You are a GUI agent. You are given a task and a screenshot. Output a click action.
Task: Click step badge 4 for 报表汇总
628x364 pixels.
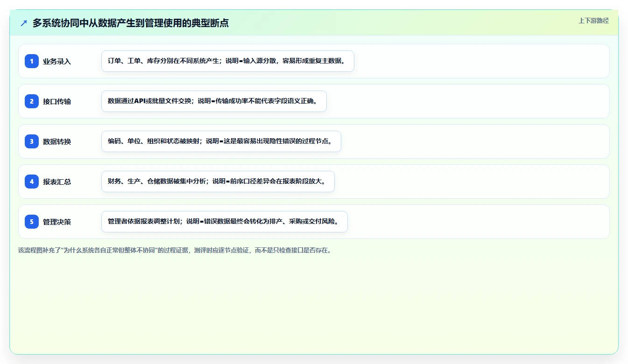pos(32,182)
